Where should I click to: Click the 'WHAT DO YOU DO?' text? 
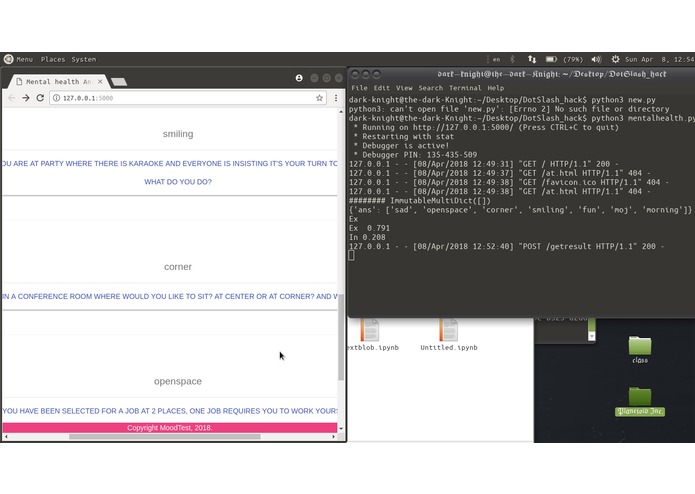178,182
